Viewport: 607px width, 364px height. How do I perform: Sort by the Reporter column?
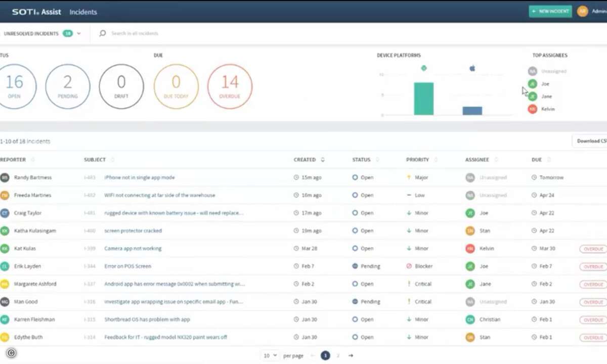click(x=17, y=160)
